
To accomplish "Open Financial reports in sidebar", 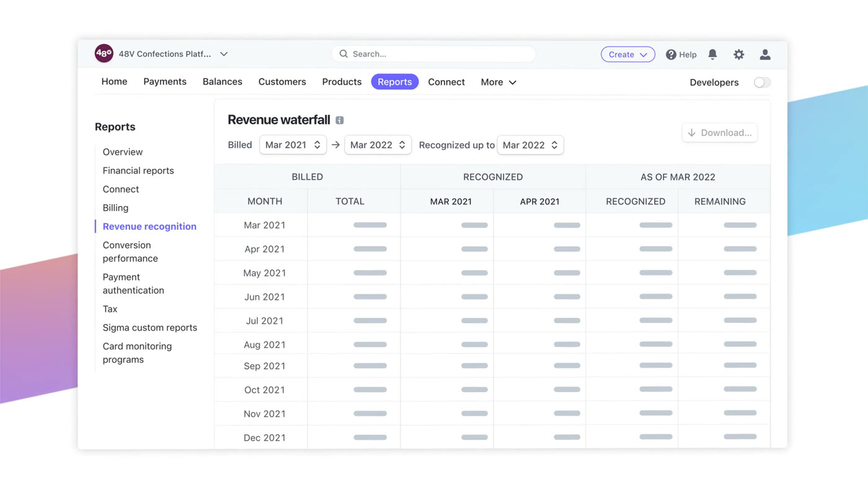I will tap(138, 171).
